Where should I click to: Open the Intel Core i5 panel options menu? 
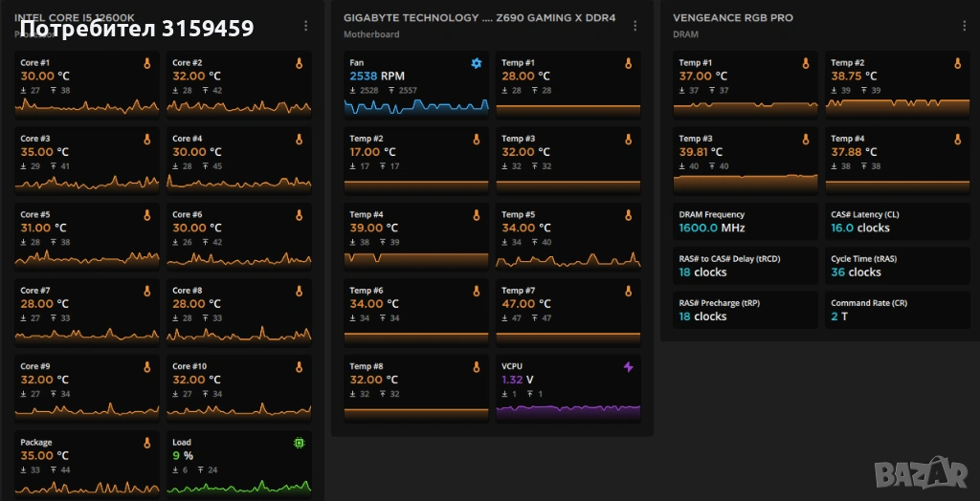click(x=306, y=26)
